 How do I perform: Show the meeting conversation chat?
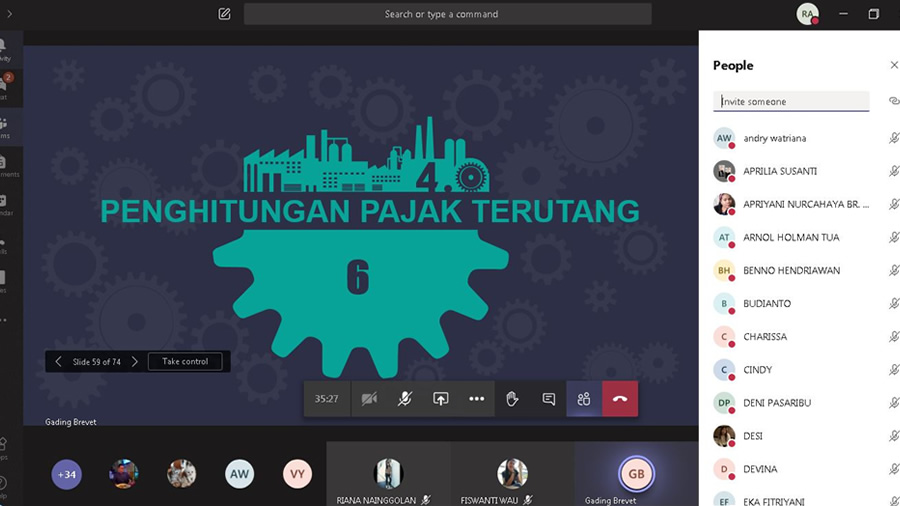pyautogui.click(x=548, y=398)
